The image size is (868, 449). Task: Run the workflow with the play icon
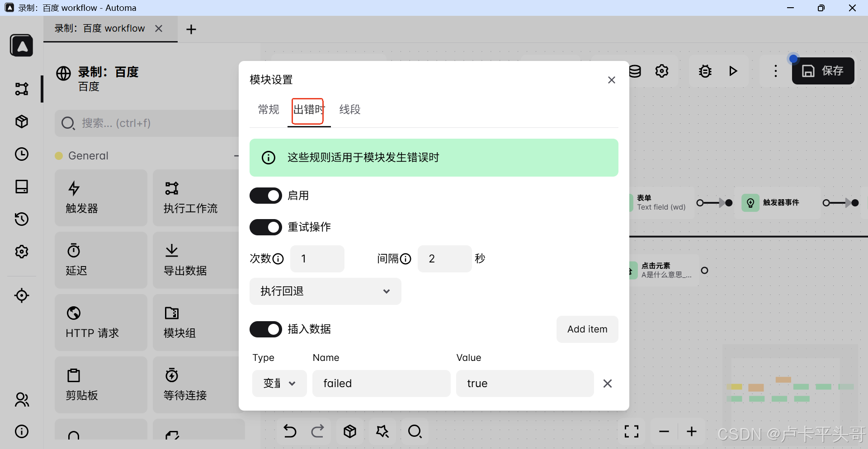[733, 71]
